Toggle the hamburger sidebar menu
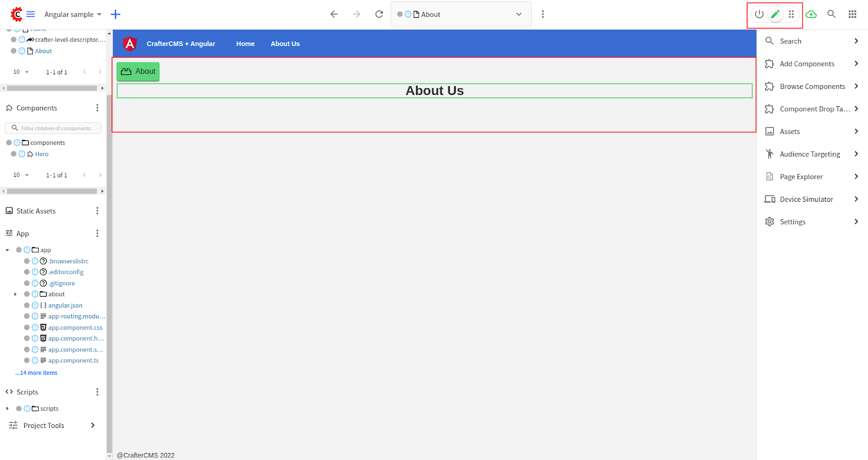The image size is (868, 460). pyautogui.click(x=31, y=14)
